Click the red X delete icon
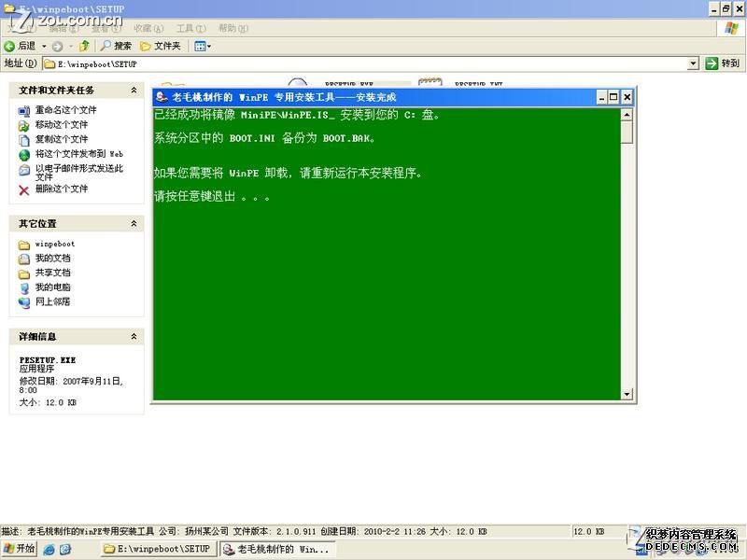747x560 pixels. [24, 190]
